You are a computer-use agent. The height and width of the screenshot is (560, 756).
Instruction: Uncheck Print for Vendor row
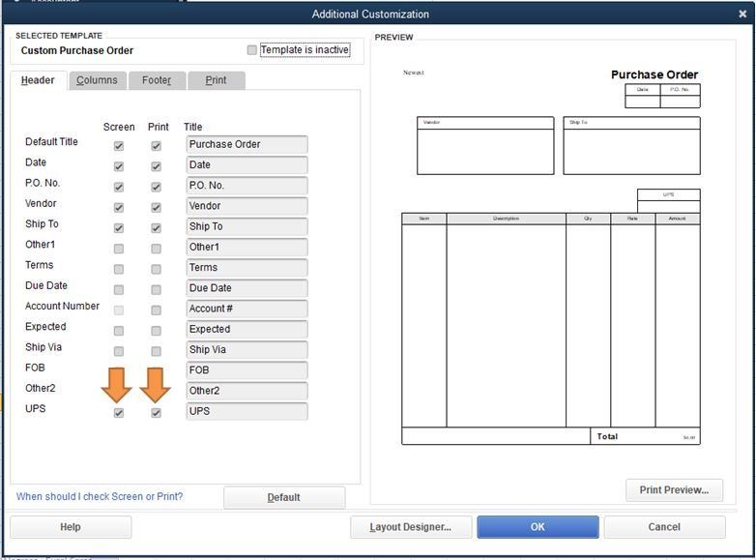(156, 207)
